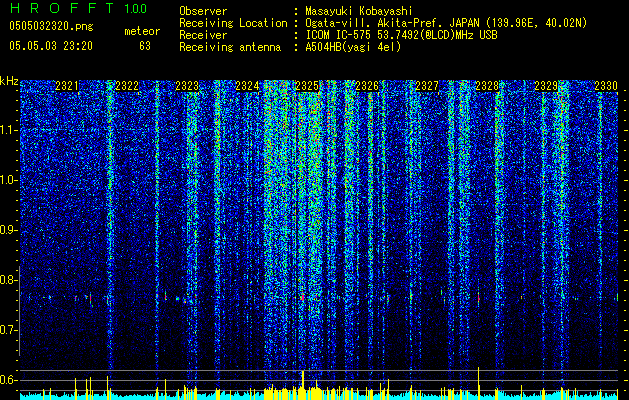The height and width of the screenshot is (400, 629).
Task: Click time marker 2323
Action: point(187,86)
